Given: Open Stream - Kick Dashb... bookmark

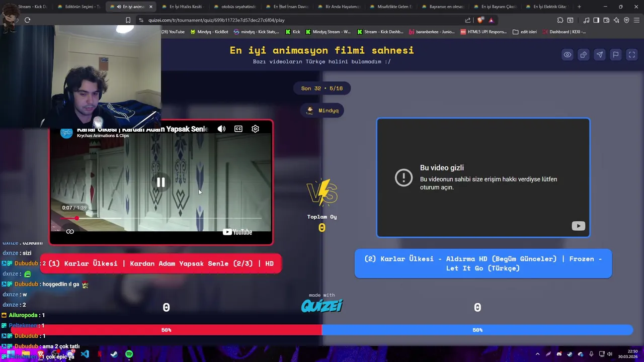Looking at the screenshot, I should [380, 32].
